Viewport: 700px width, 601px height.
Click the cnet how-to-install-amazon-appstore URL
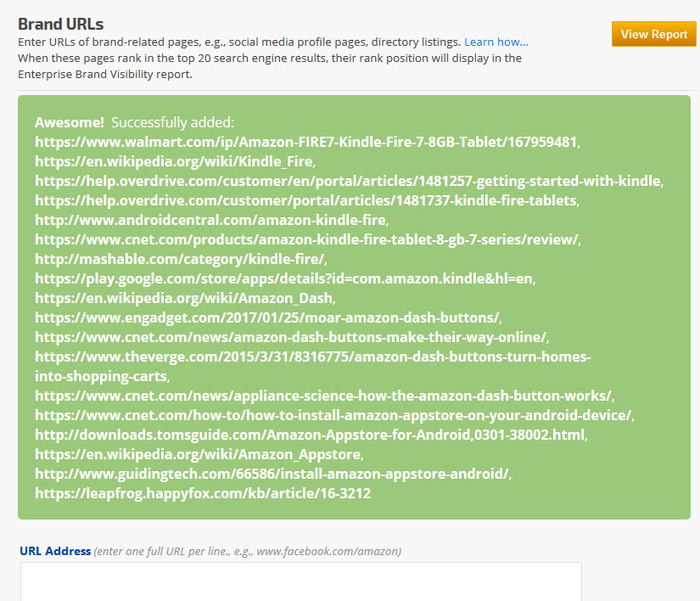coord(333,415)
